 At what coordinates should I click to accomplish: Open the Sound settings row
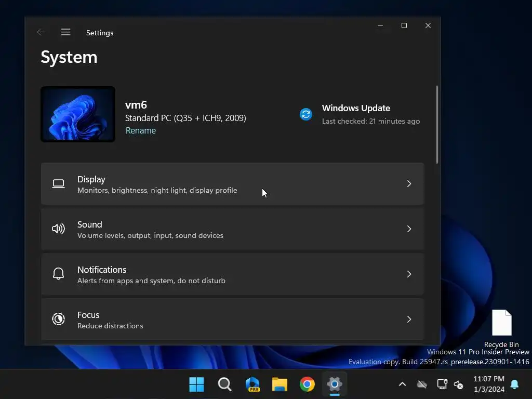click(x=232, y=229)
